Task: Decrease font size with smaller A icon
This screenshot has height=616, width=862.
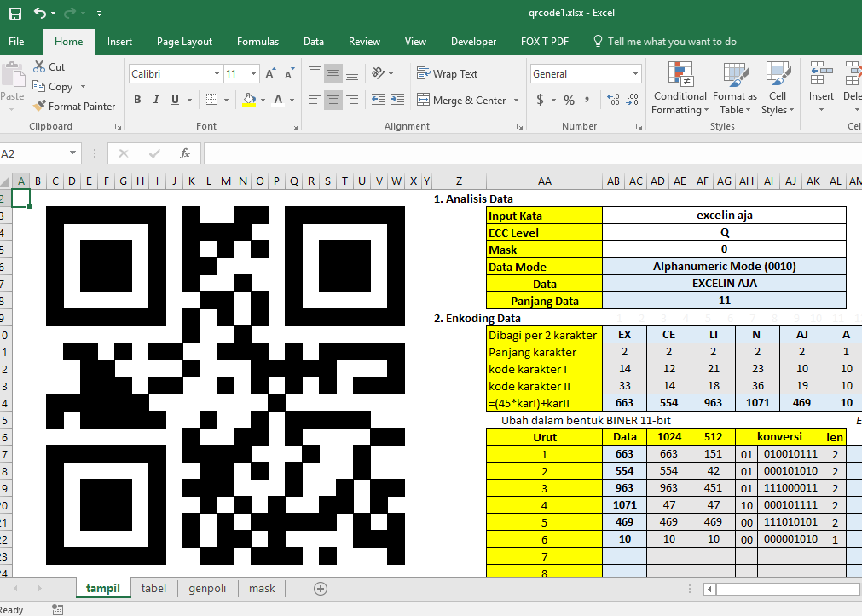Action: 289,73
